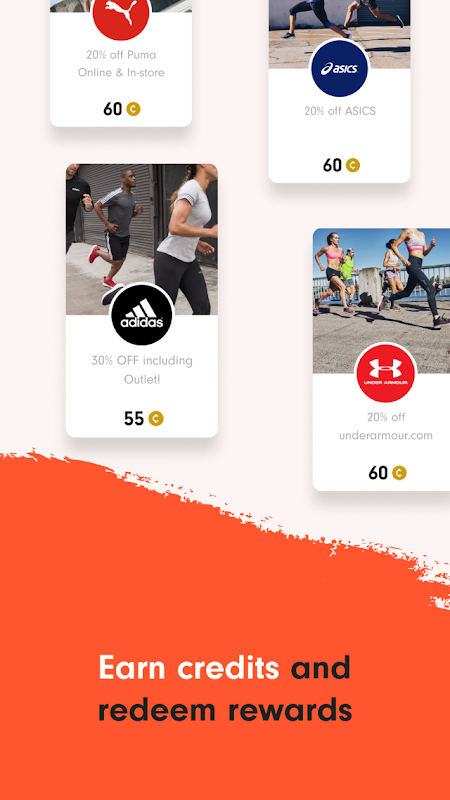
Task: Tap the red Under Armour logo circle
Action: [386, 373]
